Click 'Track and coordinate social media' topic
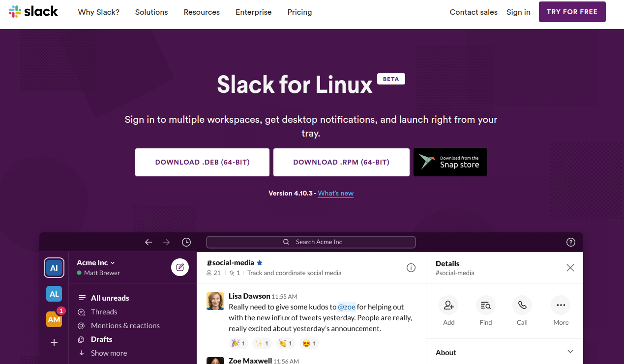The height and width of the screenshot is (364, 624). coord(294,273)
